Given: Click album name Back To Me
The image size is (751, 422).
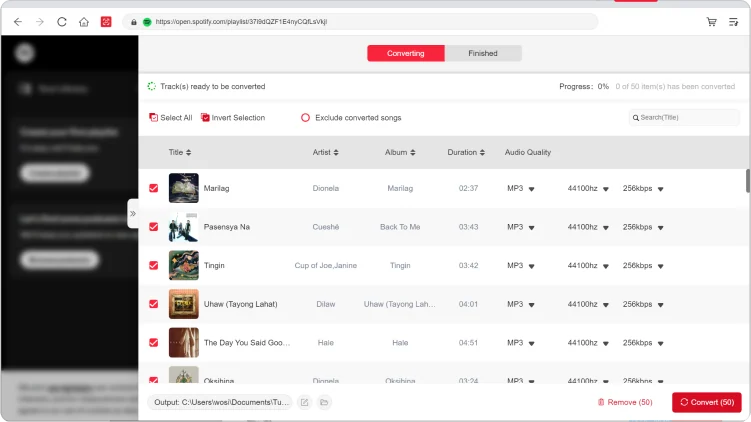Looking at the screenshot, I should tap(400, 227).
